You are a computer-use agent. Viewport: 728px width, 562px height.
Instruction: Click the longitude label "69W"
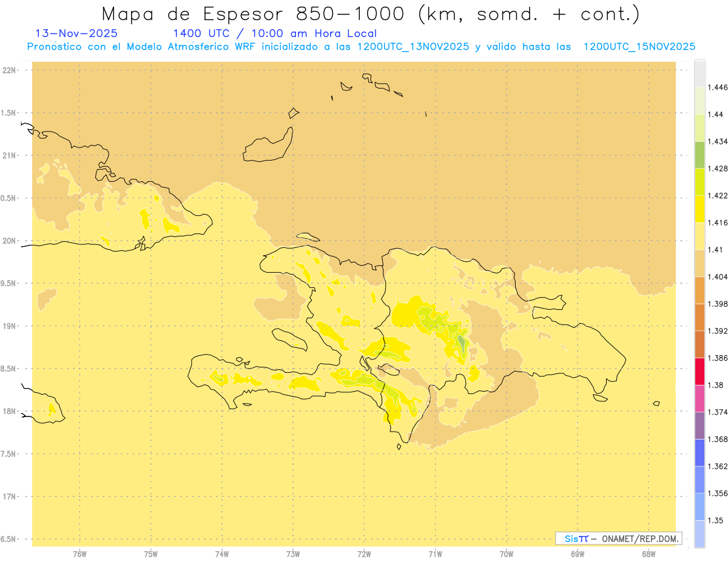click(578, 554)
